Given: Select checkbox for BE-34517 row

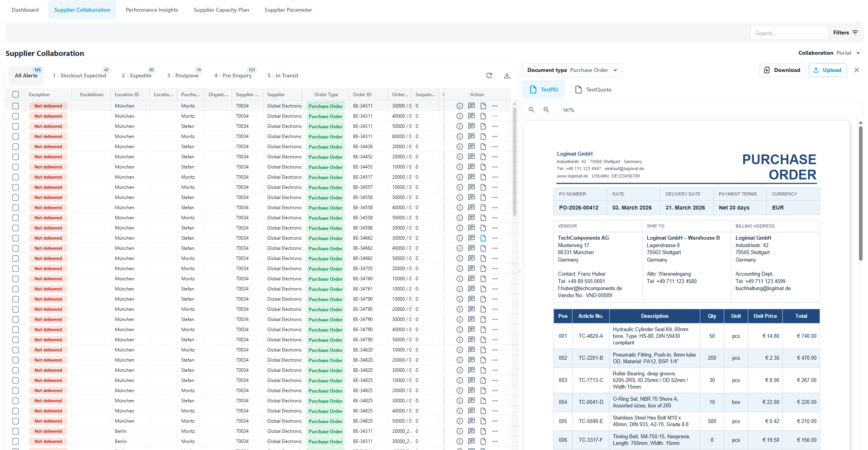Looking at the screenshot, I should pyautogui.click(x=16, y=177).
